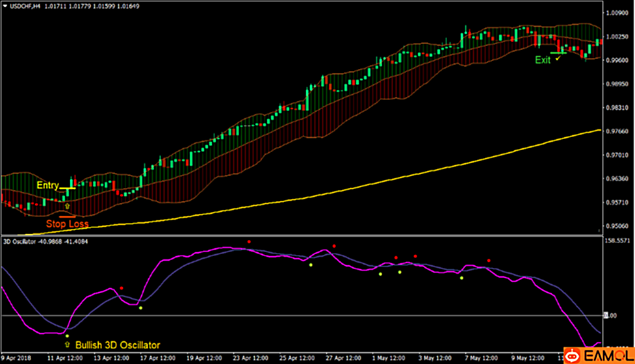Click the Bullish 3D Oscillator text label
Viewport: 635px width, 364px height.
pyautogui.click(x=117, y=345)
